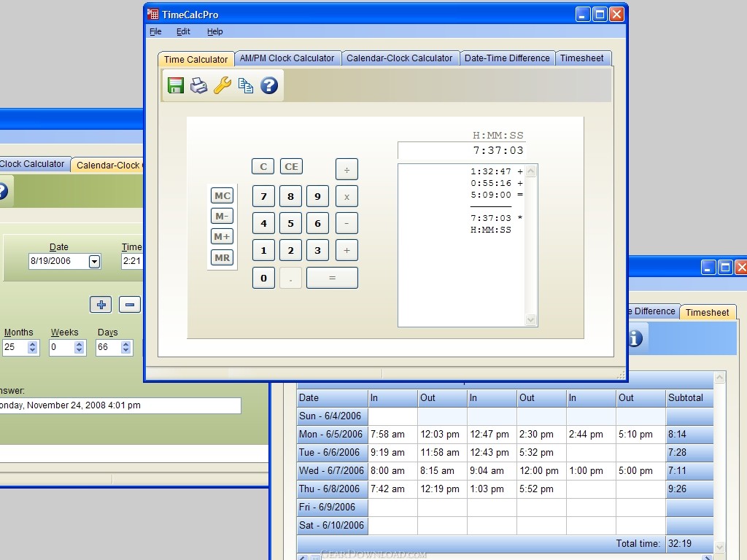Click the add + calculator button

(x=347, y=251)
